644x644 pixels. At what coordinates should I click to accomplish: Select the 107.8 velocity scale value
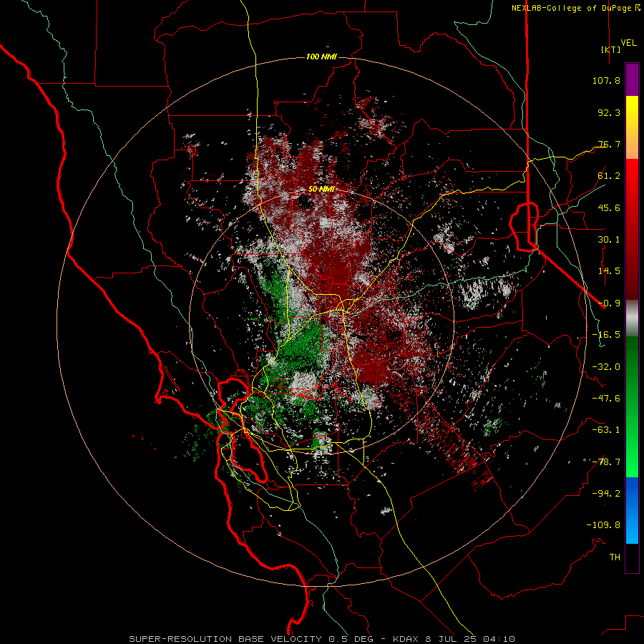[x=606, y=80]
